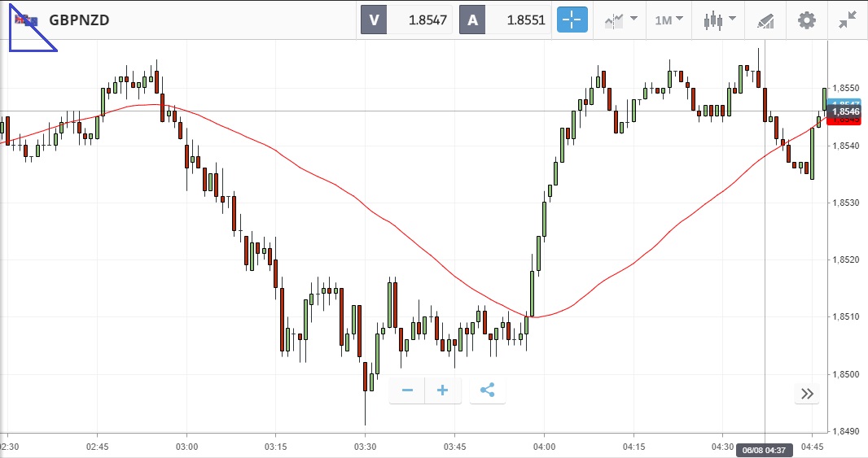The width and height of the screenshot is (868, 458).
Task: Collapse the chart with minimize arrows
Action: click(x=848, y=20)
